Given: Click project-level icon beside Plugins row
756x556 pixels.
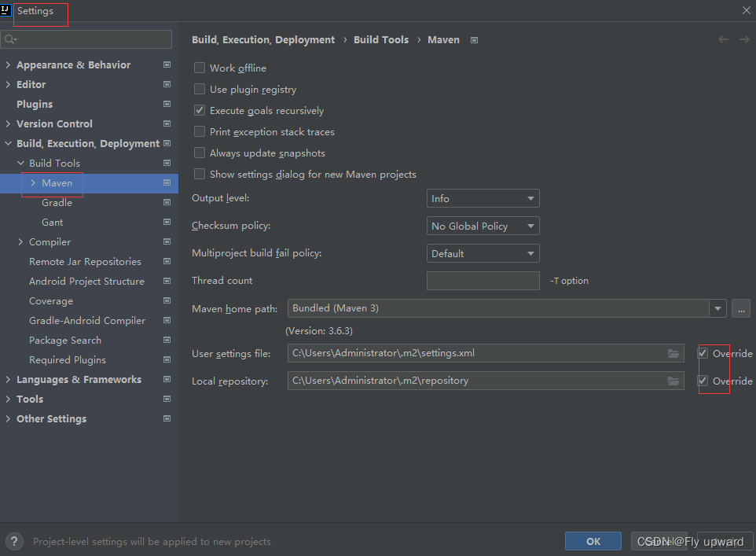Looking at the screenshot, I should point(167,105).
